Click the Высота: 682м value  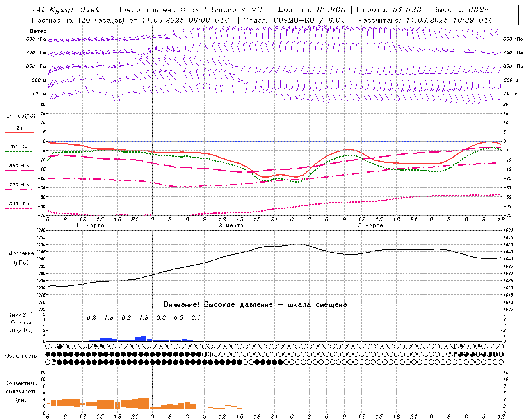click(461, 10)
